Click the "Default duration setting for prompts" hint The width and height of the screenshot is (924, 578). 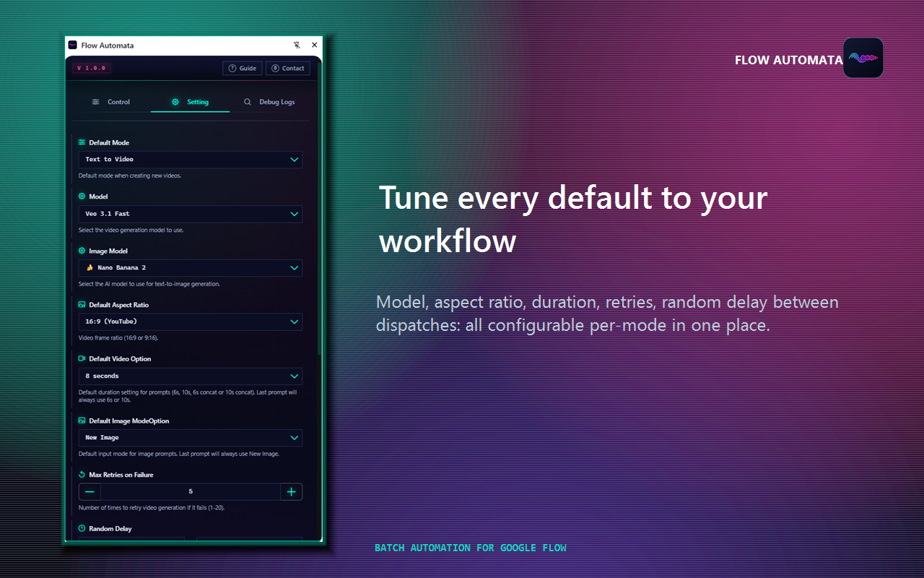(x=188, y=396)
